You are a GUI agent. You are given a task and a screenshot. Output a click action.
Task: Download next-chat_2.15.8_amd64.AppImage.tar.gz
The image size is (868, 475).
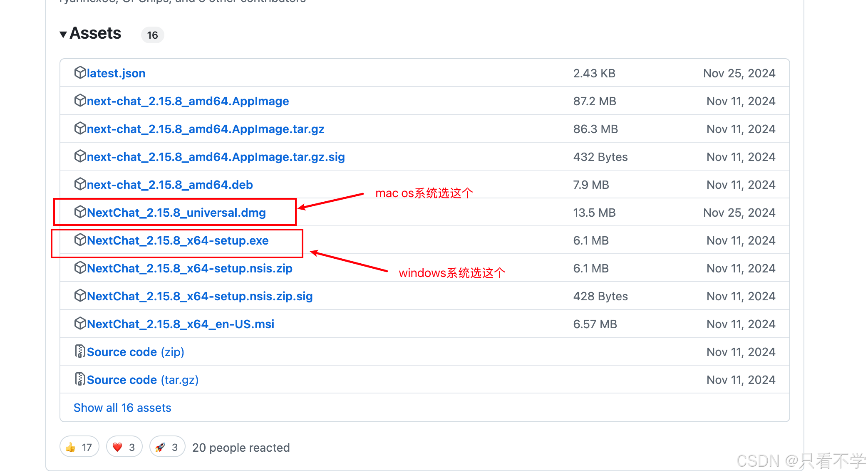(x=206, y=129)
